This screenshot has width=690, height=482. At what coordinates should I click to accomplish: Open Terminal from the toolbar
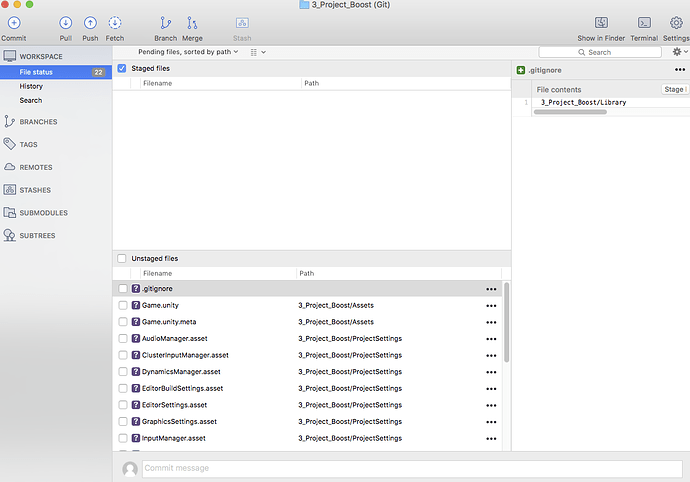click(644, 23)
